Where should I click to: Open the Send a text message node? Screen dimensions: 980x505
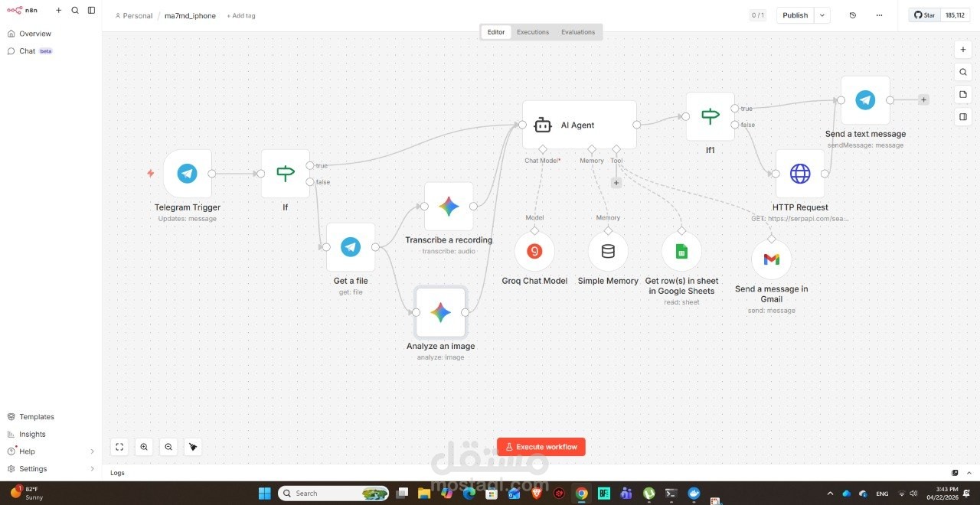[x=865, y=100]
